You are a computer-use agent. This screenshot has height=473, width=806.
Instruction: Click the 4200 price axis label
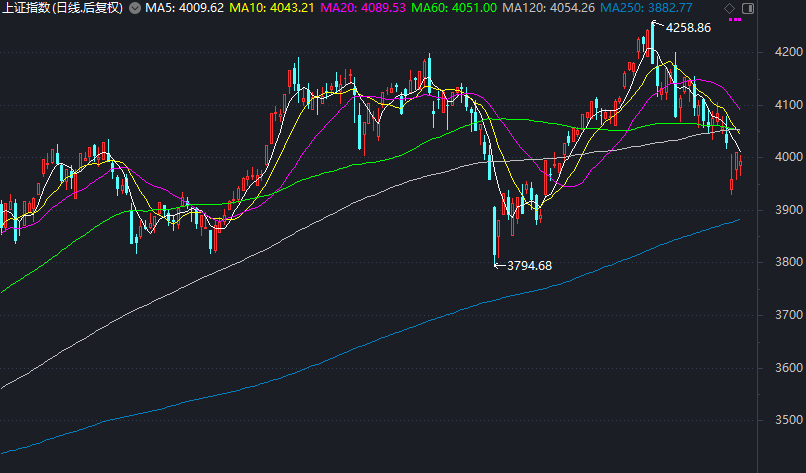pyautogui.click(x=789, y=52)
